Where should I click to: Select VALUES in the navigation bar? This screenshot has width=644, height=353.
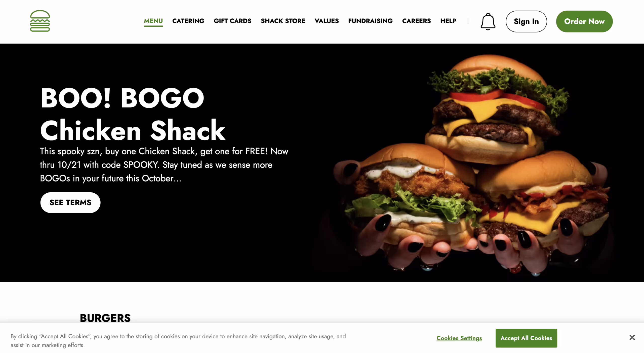(x=327, y=21)
